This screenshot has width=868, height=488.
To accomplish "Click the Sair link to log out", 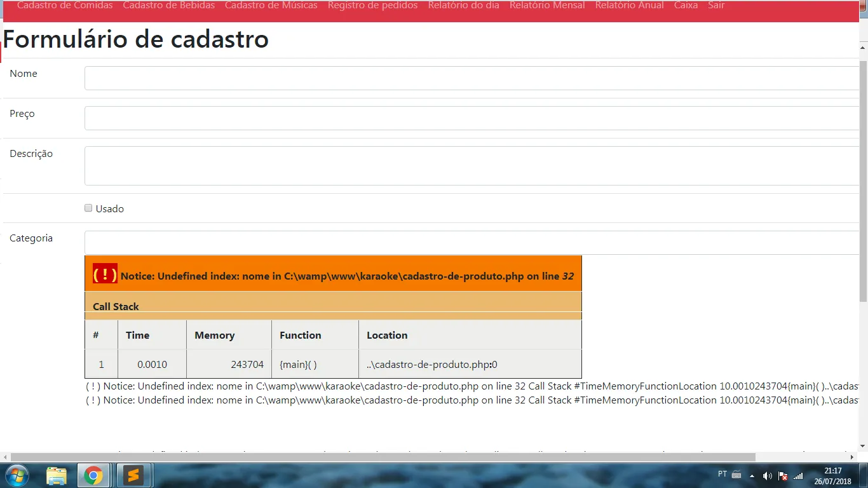I will pyautogui.click(x=716, y=6).
